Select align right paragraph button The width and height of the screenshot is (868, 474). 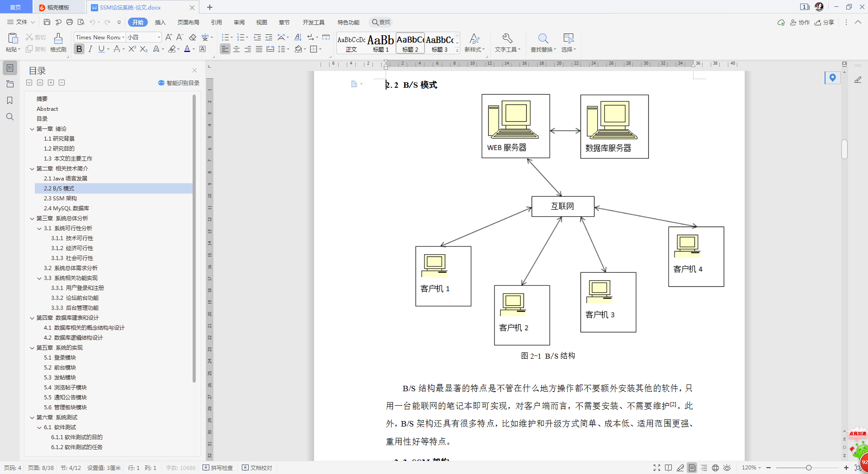click(x=248, y=49)
